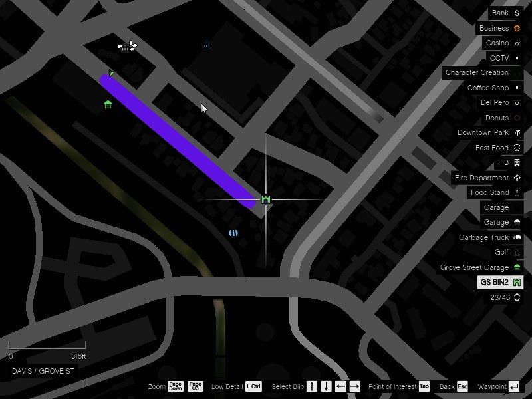The width and height of the screenshot is (532, 399).
Task: Choose the Golf legend label
Action: pyautogui.click(x=501, y=253)
